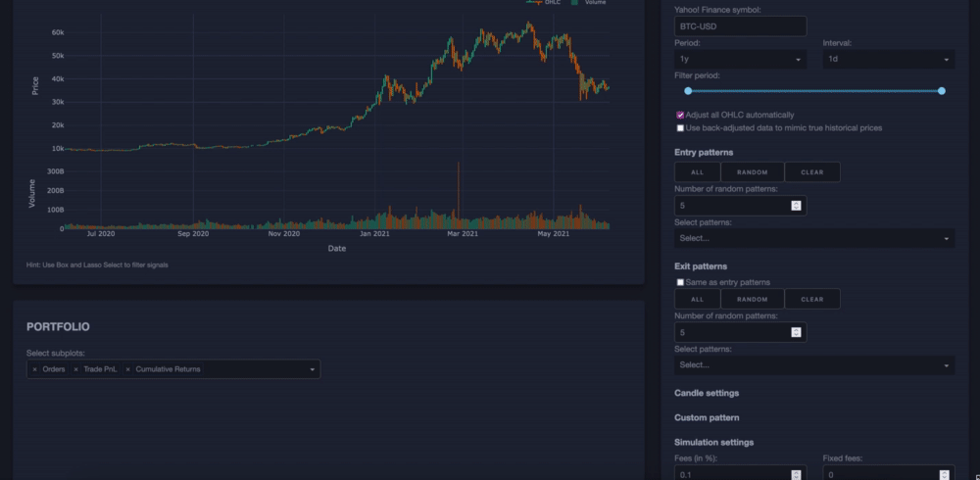Expand the Candle settings section
The width and height of the screenshot is (980, 480).
pyautogui.click(x=707, y=393)
